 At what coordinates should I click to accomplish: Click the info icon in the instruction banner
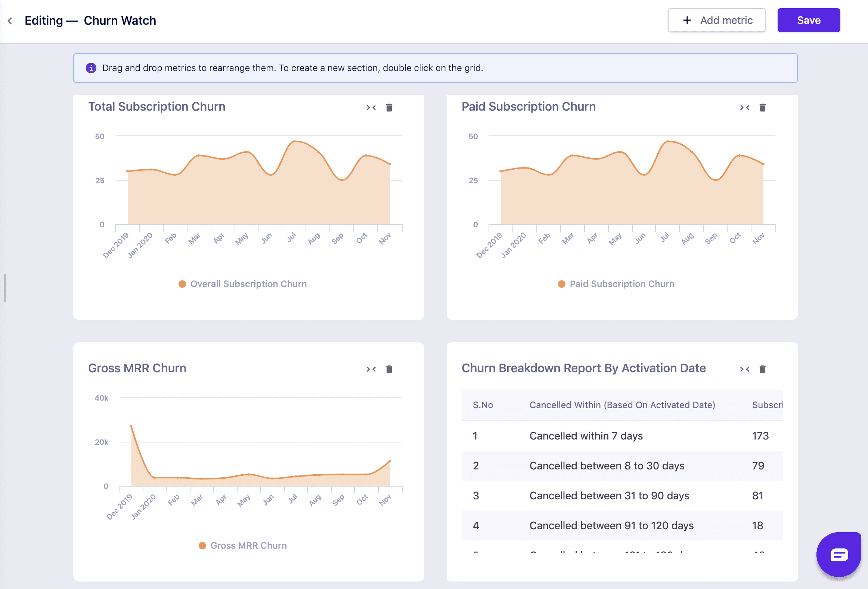(91, 67)
